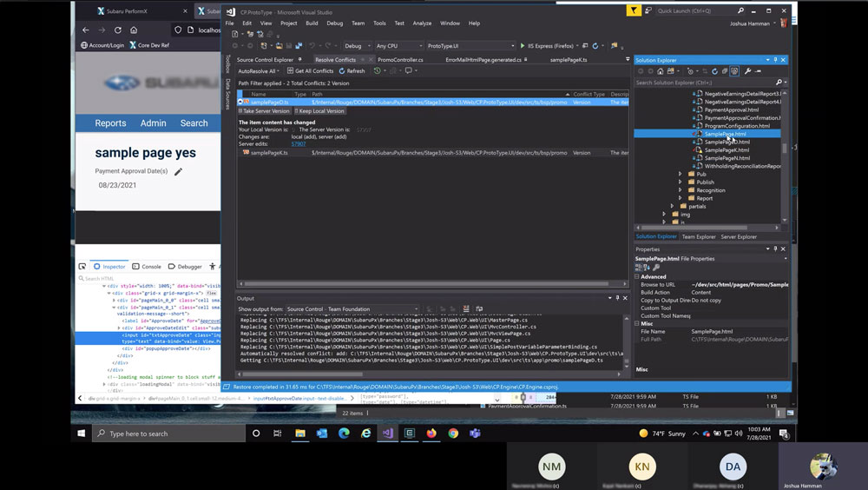The height and width of the screenshot is (490, 868).
Task: Click the Get All Conflicts button
Action: point(310,71)
